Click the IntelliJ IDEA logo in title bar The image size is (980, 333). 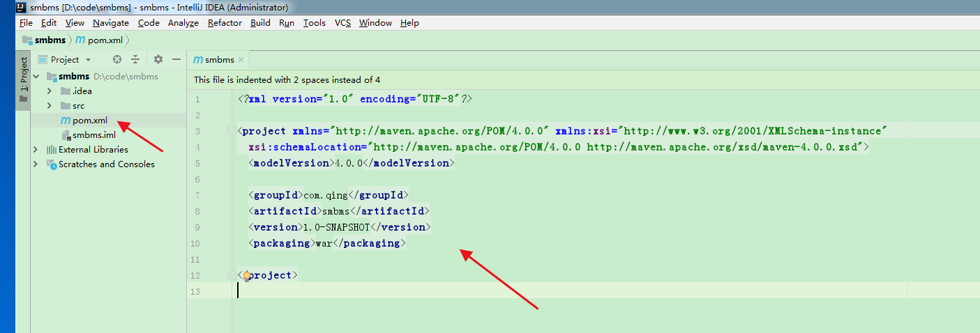pos(22,8)
